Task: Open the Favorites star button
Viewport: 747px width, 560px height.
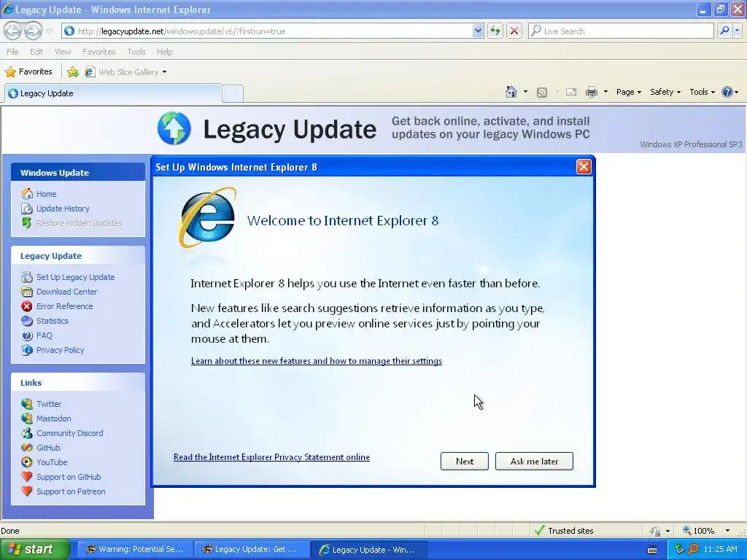Action: tap(28, 72)
